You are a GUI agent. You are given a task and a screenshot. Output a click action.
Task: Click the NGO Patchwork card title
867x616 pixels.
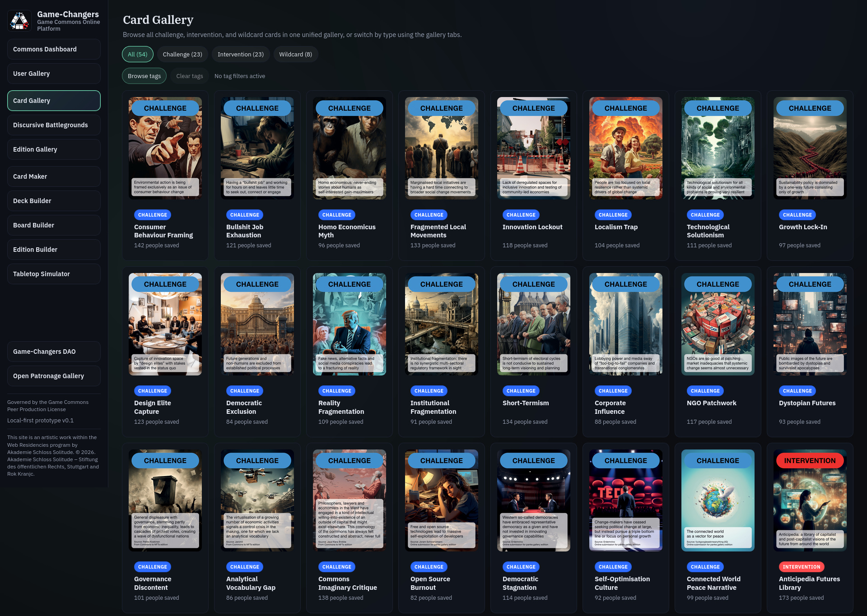pyautogui.click(x=711, y=403)
